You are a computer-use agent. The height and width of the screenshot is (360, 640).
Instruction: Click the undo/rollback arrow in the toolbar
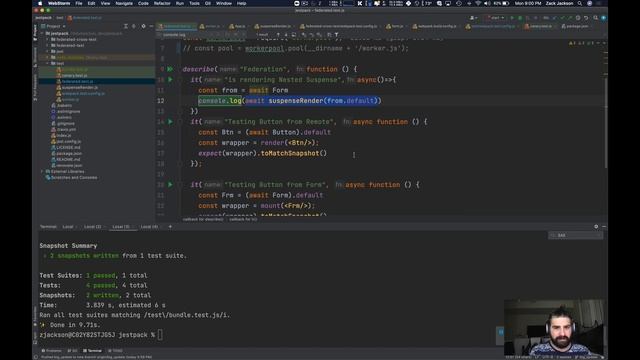pos(587,18)
